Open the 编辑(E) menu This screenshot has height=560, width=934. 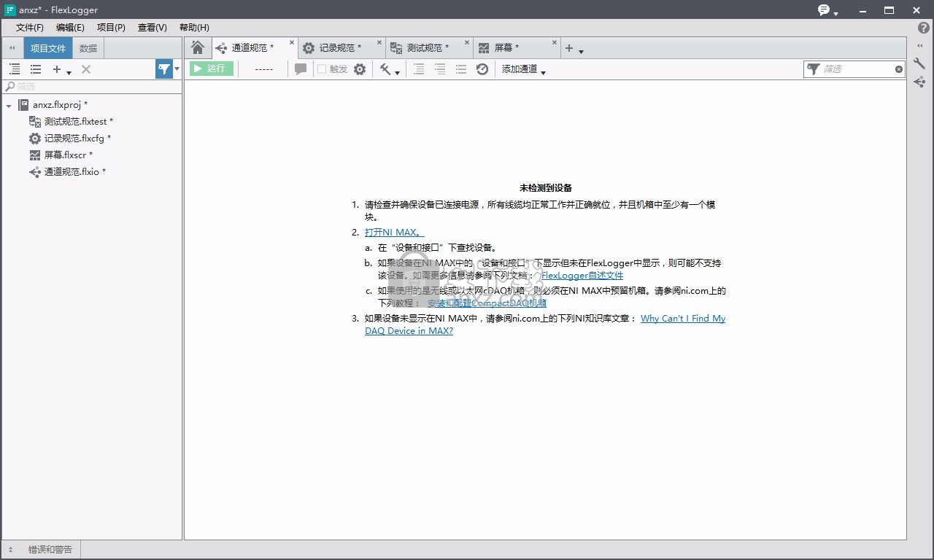(70, 28)
